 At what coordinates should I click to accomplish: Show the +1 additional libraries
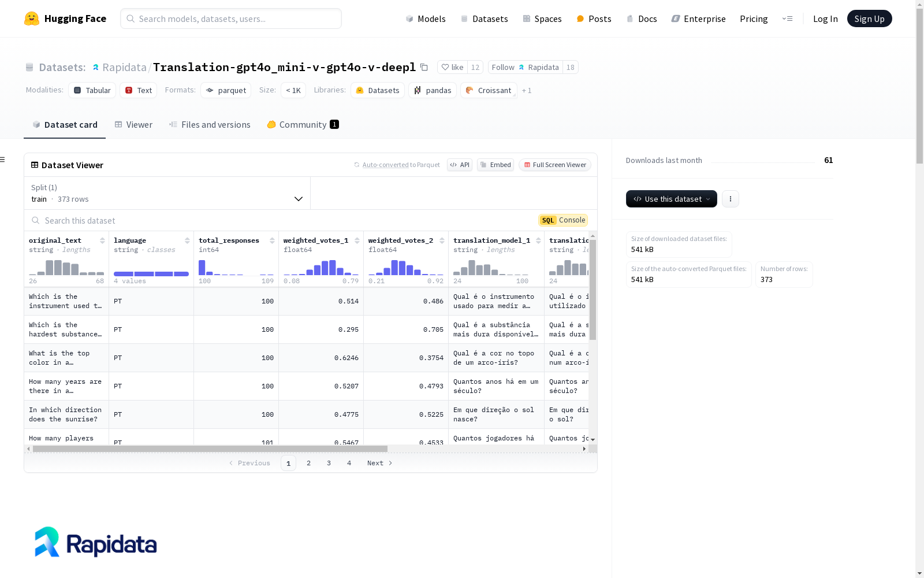pos(527,91)
